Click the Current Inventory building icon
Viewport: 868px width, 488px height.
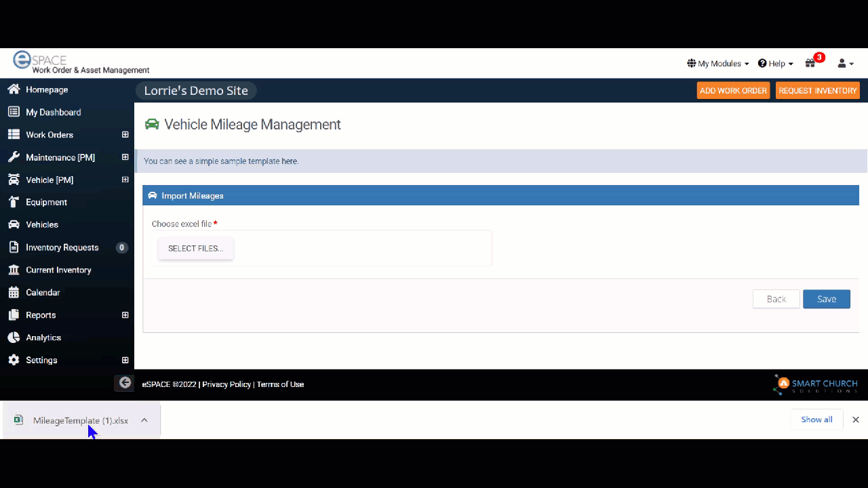pyautogui.click(x=14, y=270)
